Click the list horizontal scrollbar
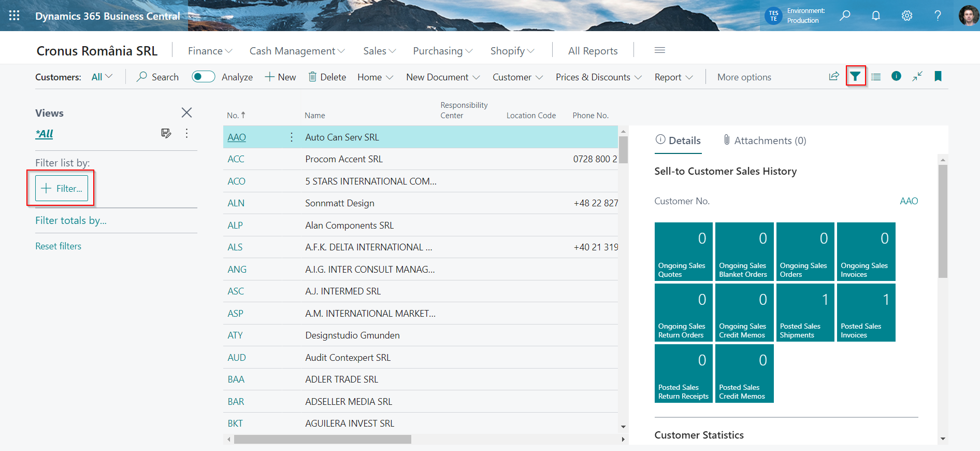The width and height of the screenshot is (980, 451). tap(323, 440)
